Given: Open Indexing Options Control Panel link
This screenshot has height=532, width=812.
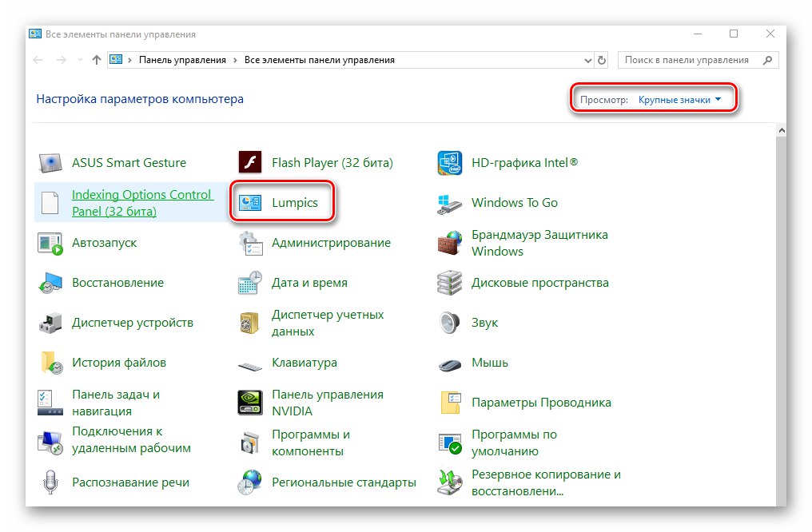Looking at the screenshot, I should (142, 203).
